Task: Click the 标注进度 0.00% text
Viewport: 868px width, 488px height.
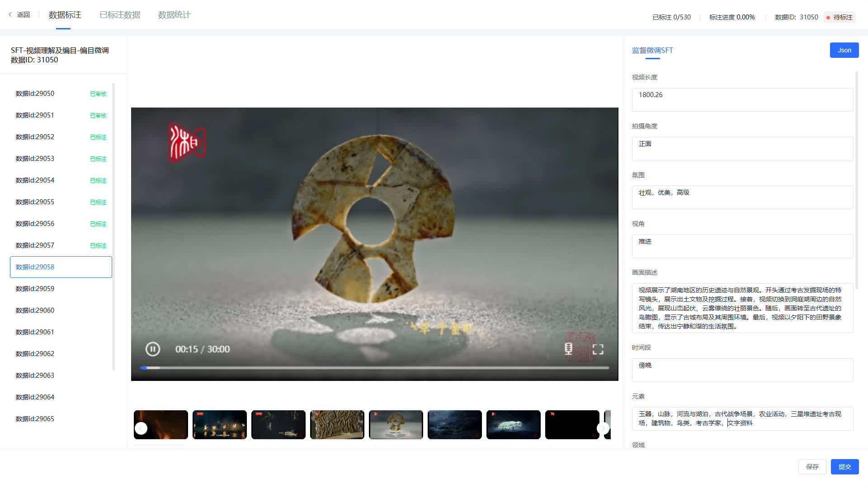Action: point(732,17)
